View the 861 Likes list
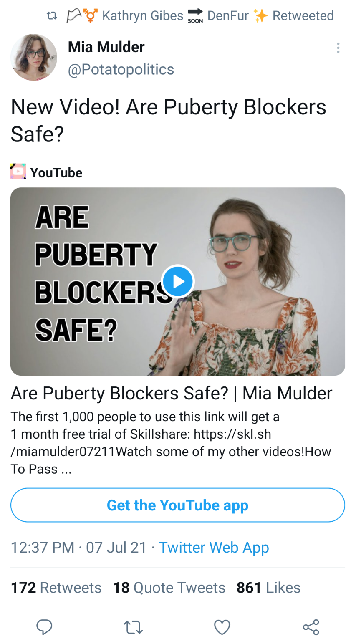356x644 pixels. point(269,588)
